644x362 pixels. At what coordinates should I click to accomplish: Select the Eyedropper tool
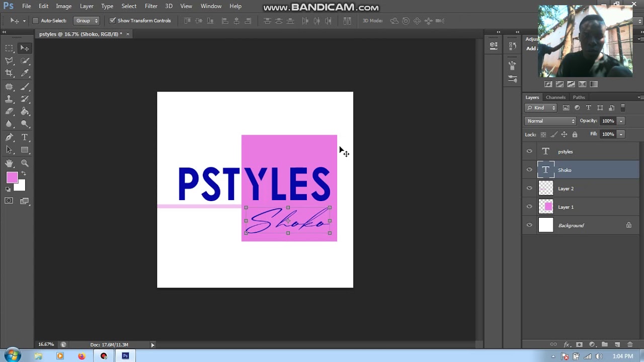click(25, 73)
